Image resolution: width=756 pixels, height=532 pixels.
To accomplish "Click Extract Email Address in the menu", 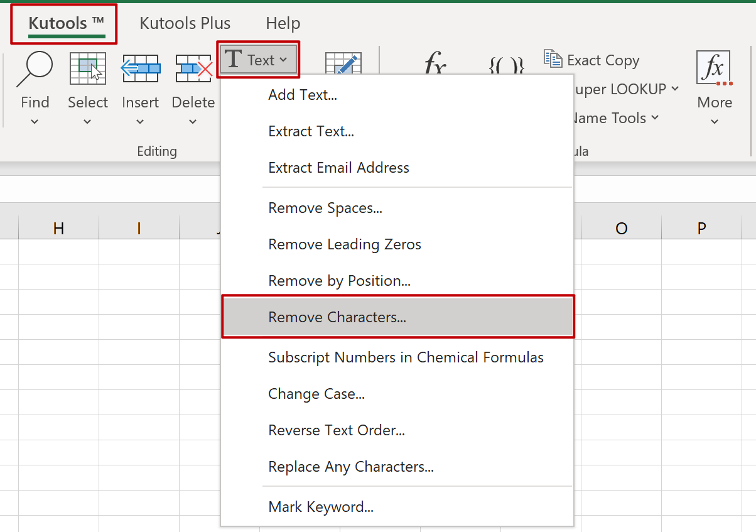I will 338,167.
